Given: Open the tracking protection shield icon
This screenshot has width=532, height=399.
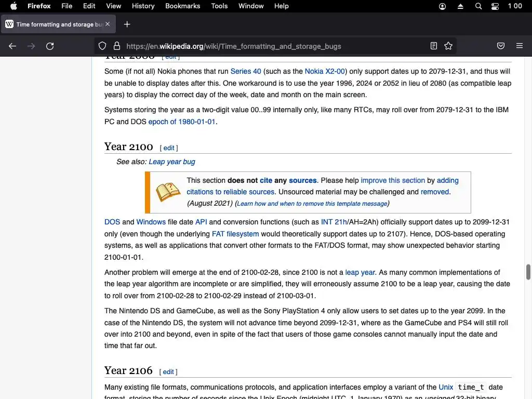Looking at the screenshot, I should 102,46.
